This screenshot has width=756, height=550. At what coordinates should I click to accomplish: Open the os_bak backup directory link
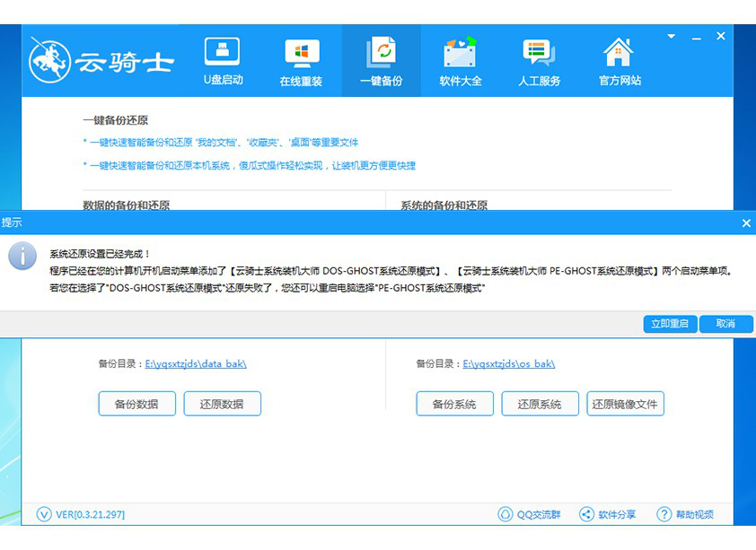tap(509, 363)
